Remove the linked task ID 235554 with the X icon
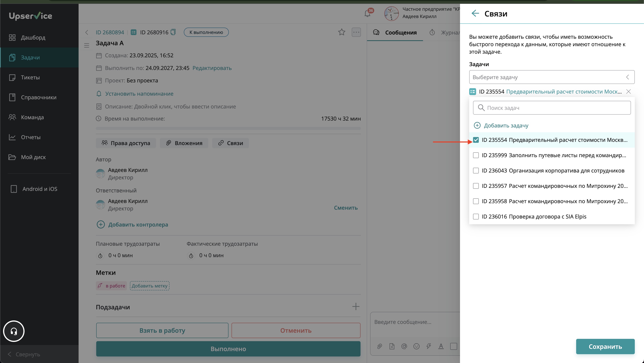The image size is (644, 363). coord(628,92)
